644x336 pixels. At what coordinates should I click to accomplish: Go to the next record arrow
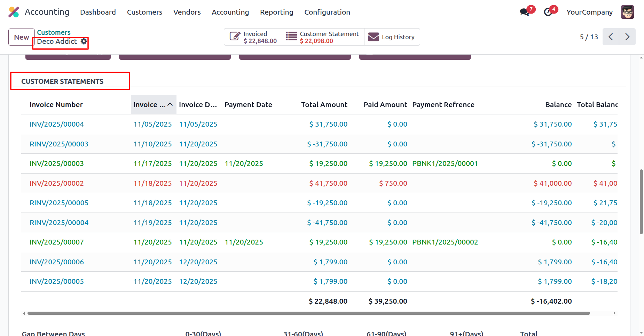pos(627,37)
